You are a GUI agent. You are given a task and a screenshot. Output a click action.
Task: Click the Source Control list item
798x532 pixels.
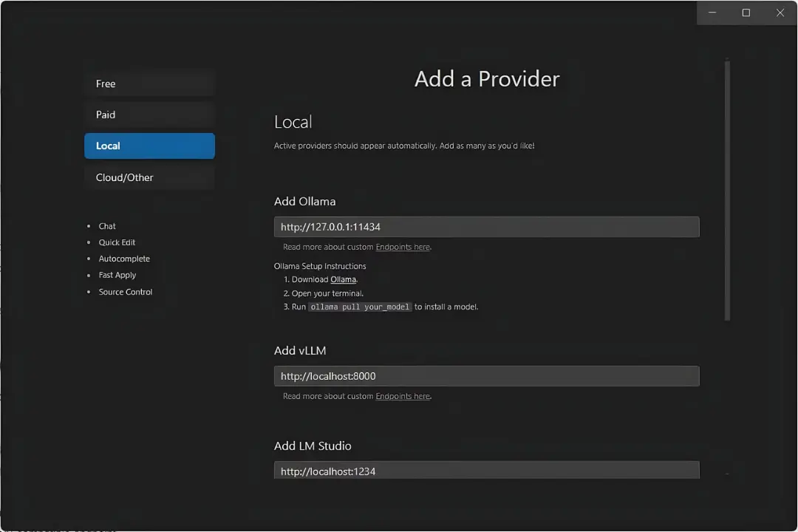pos(125,292)
